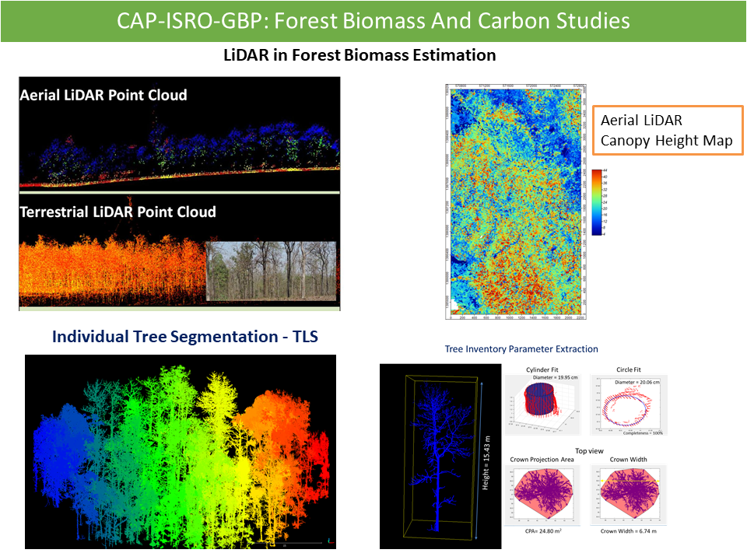Click the 'Completeness = 100%' label
The width and height of the screenshot is (747, 560).
click(x=643, y=433)
